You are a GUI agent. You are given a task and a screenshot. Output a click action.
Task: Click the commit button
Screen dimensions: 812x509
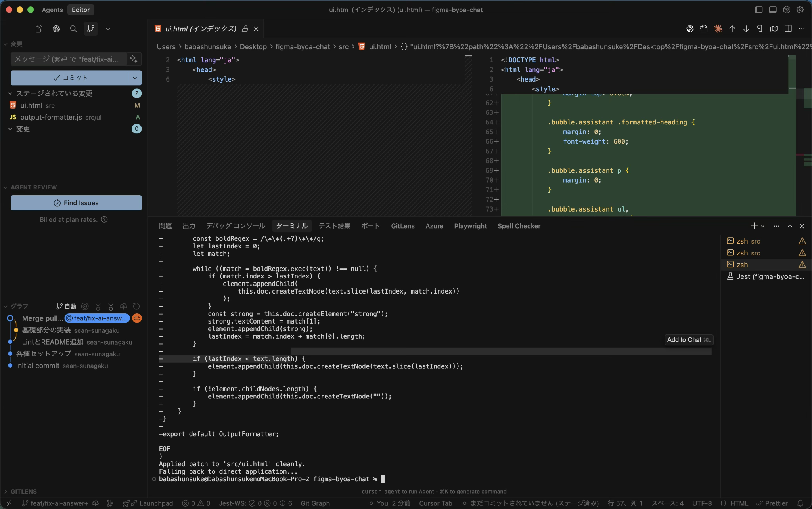click(x=70, y=78)
